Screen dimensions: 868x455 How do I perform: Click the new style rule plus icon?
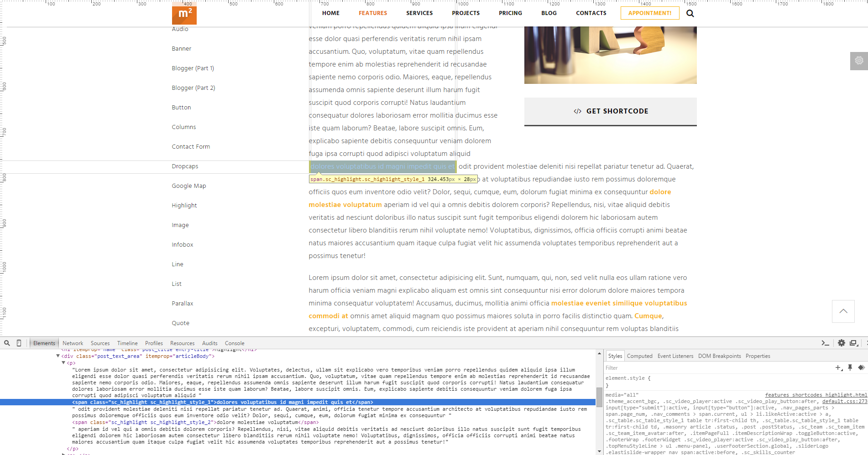(x=838, y=367)
